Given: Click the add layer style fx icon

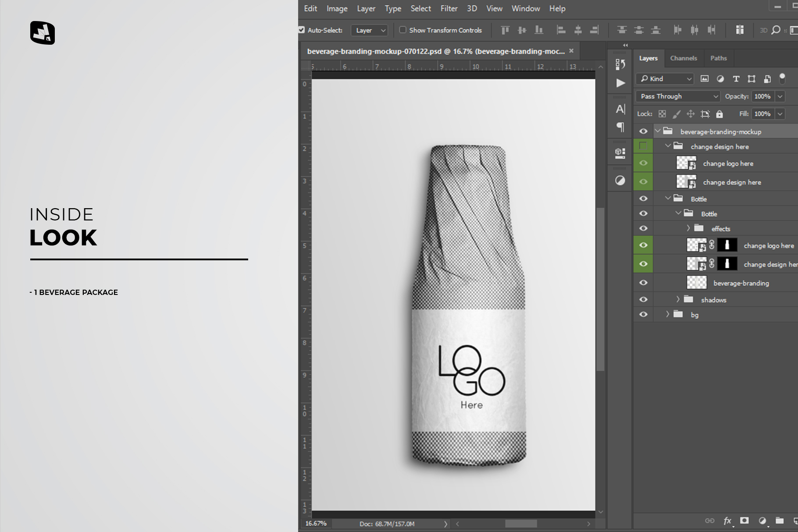Looking at the screenshot, I should 727,521.
